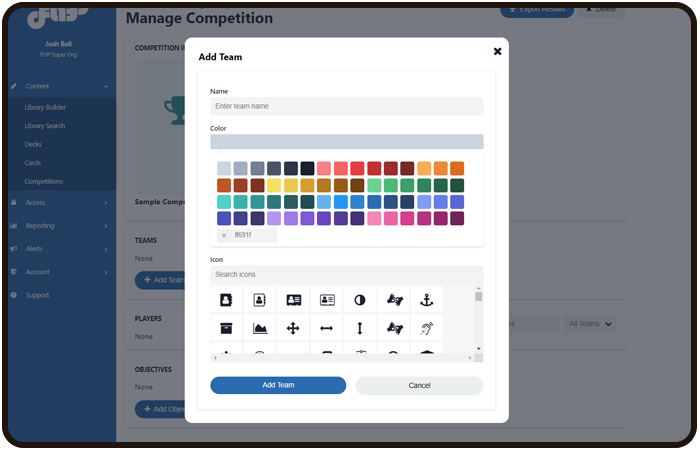The image size is (700, 450).
Task: Select the light mint green swatch
Action: click(x=374, y=185)
